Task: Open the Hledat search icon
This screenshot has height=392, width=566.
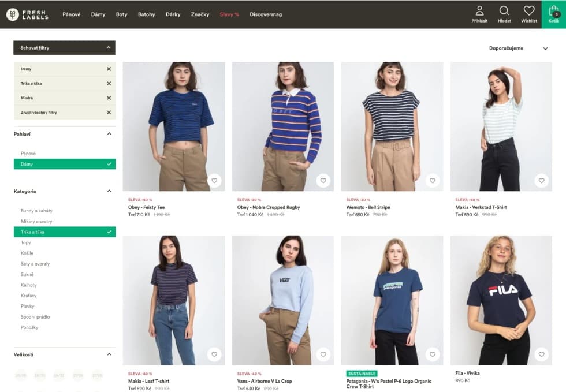Action: tap(504, 14)
